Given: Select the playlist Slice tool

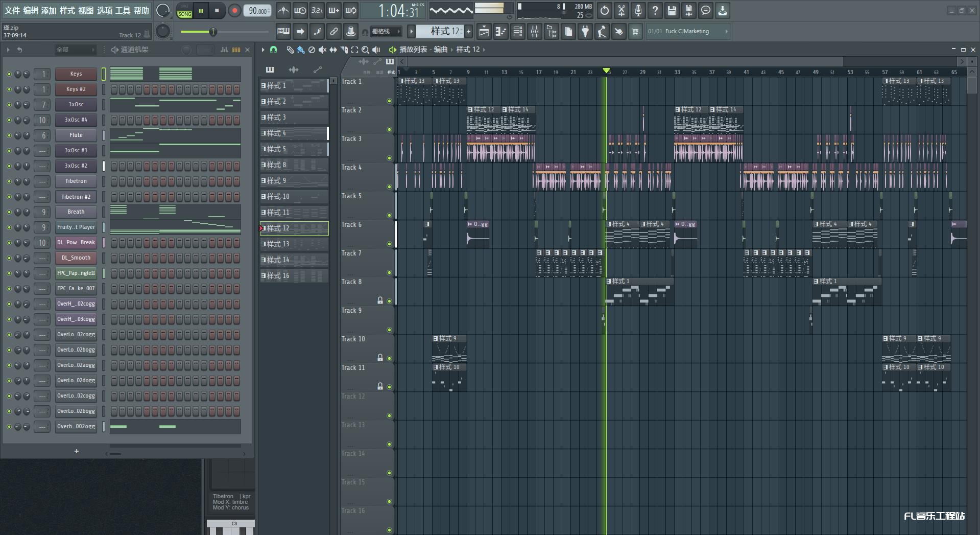Looking at the screenshot, I should 344,50.
